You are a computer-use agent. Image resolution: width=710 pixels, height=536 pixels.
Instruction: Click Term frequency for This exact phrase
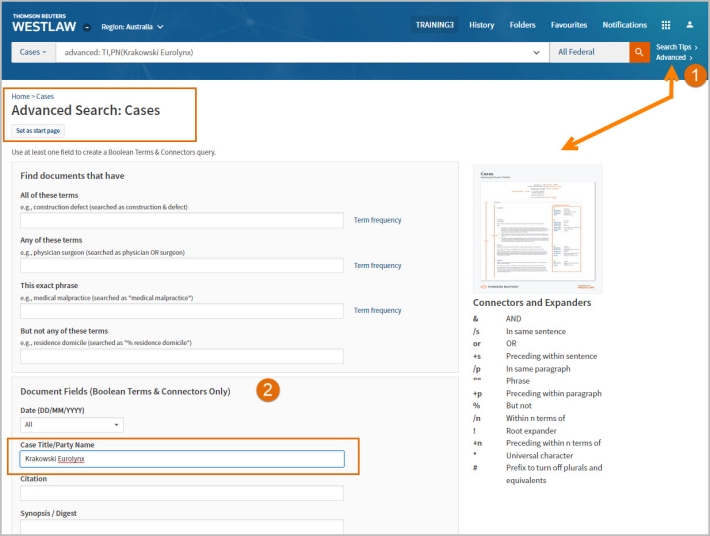pyautogui.click(x=377, y=311)
